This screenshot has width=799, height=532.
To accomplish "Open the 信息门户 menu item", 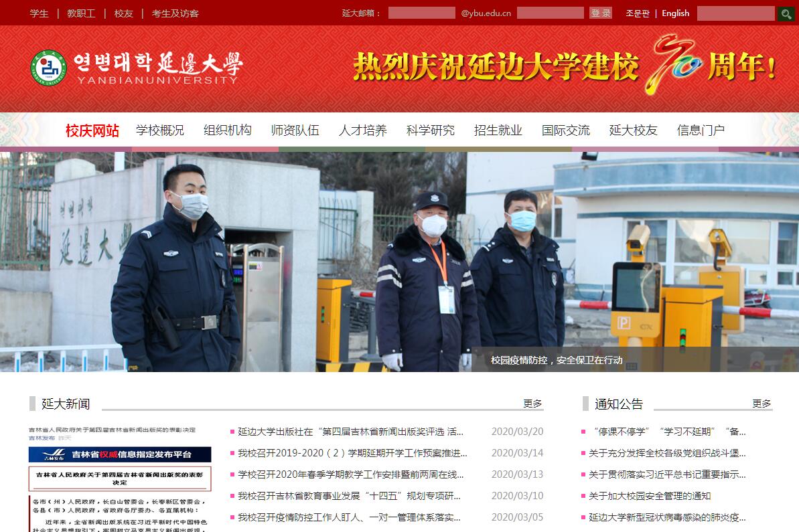I will pos(701,130).
